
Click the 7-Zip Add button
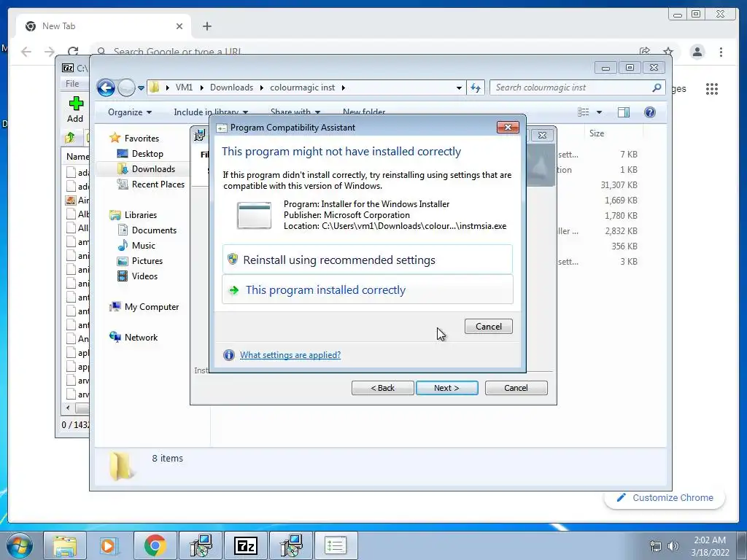tap(75, 110)
